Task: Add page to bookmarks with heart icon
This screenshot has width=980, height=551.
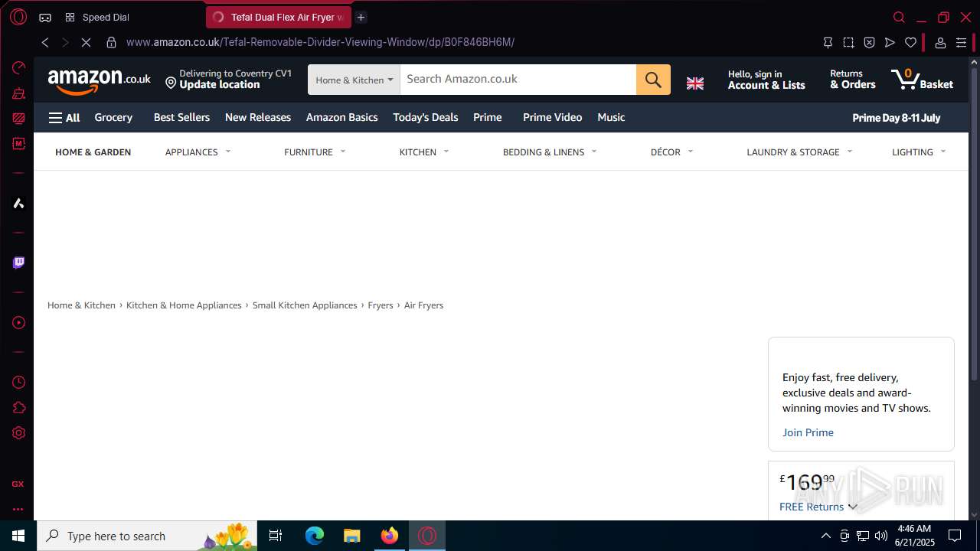Action: [x=910, y=42]
